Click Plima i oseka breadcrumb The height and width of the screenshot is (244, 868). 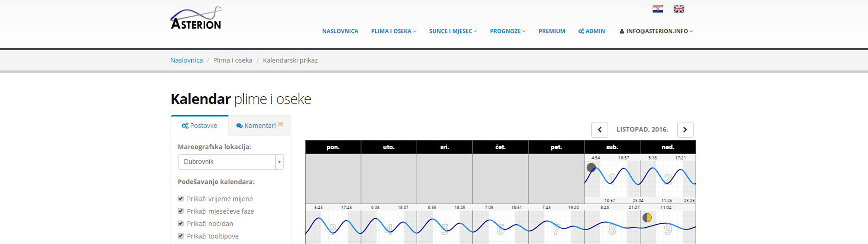tap(233, 60)
